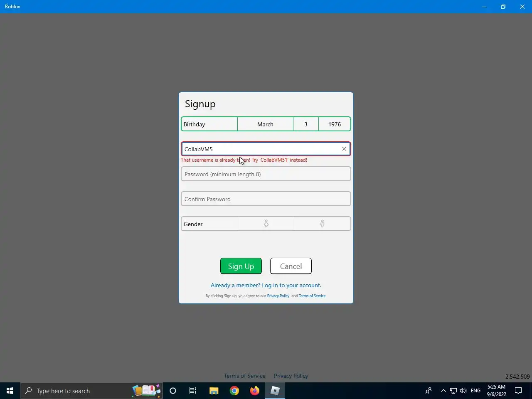Click the ENG language indicator
The height and width of the screenshot is (399, 532).
point(475,391)
